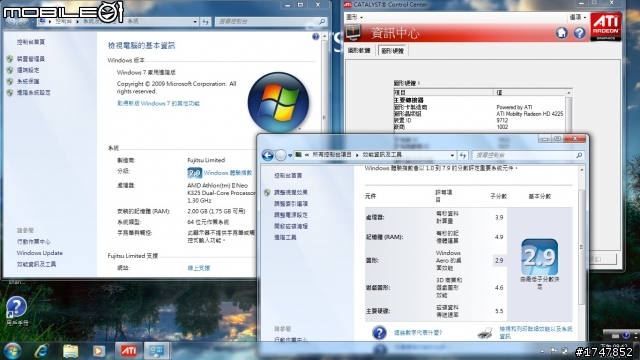Go to 控制台首頁 in System window
The width and height of the screenshot is (640, 360).
(31, 42)
